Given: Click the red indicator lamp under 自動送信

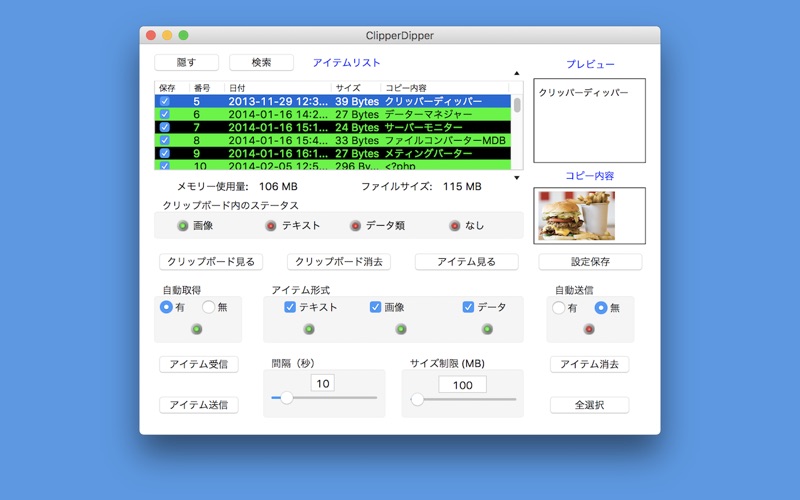Looking at the screenshot, I should coord(589,329).
